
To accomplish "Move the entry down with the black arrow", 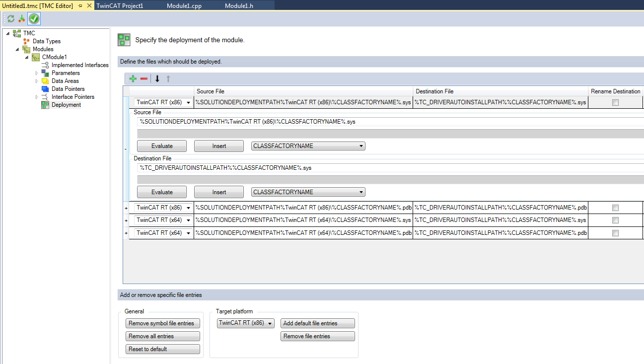I will 157,78.
